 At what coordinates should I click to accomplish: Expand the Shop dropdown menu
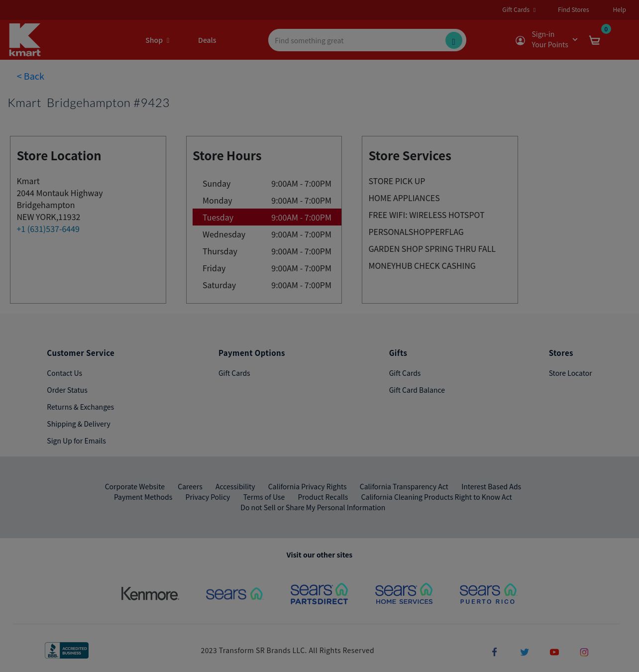point(157,40)
